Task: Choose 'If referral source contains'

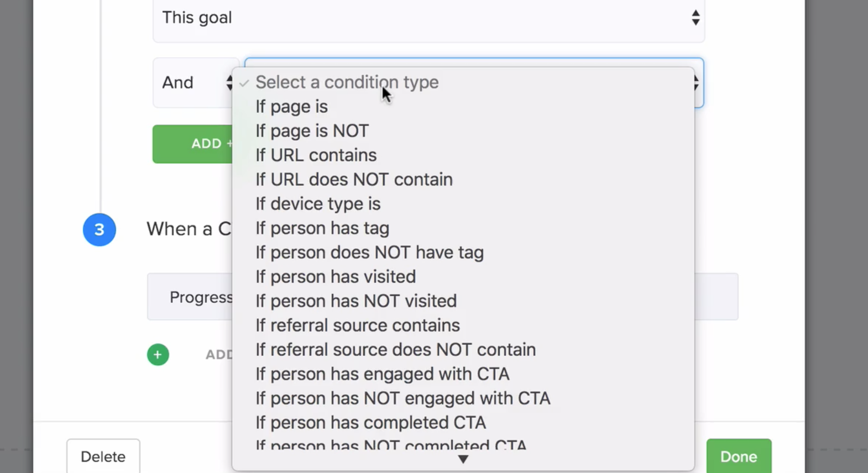Action: 358,325
